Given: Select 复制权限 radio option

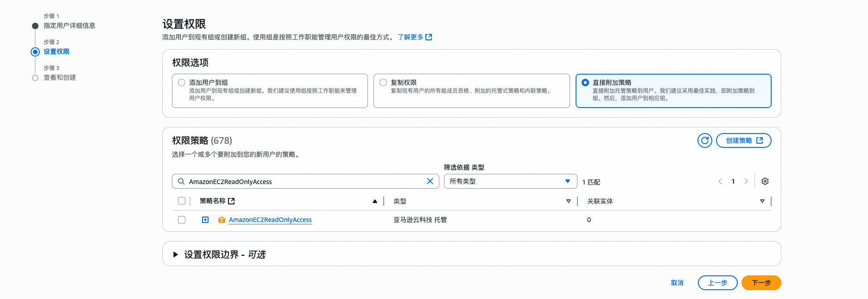Looking at the screenshot, I should pyautogui.click(x=383, y=83).
